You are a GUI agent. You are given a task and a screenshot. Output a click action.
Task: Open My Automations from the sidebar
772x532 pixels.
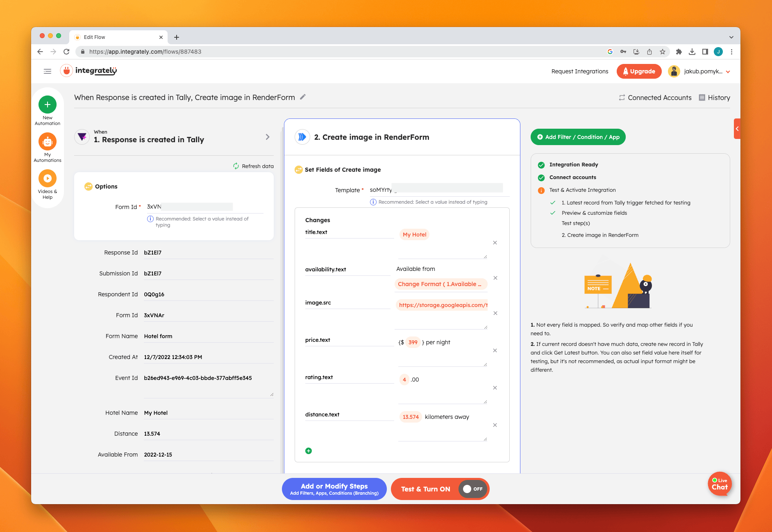click(x=48, y=142)
